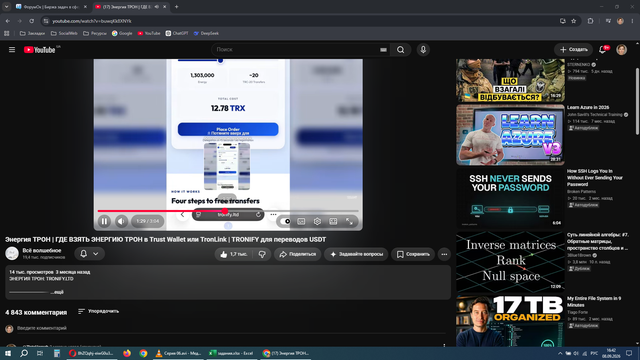The height and width of the screenshot is (360, 640).
Task: Open the YouTube hamburger guide menu
Action: pos(12,50)
